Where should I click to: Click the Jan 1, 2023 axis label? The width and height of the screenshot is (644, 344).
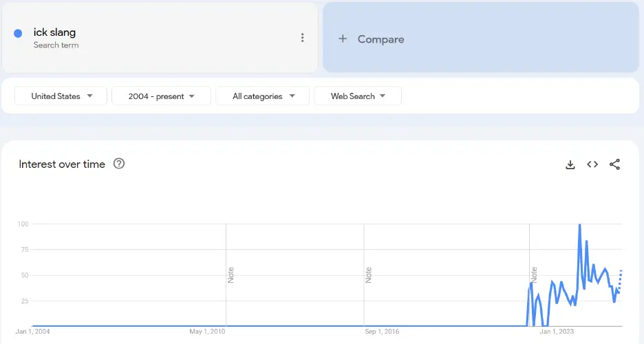click(557, 332)
